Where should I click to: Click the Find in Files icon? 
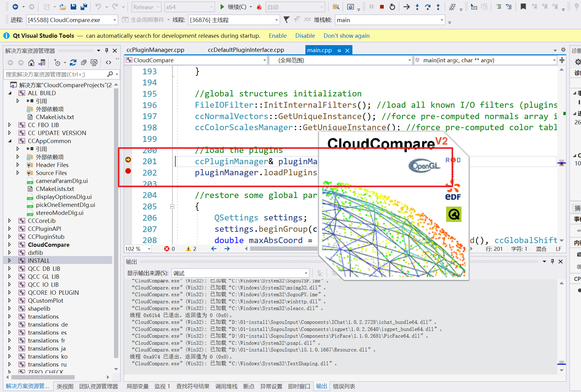point(336,7)
